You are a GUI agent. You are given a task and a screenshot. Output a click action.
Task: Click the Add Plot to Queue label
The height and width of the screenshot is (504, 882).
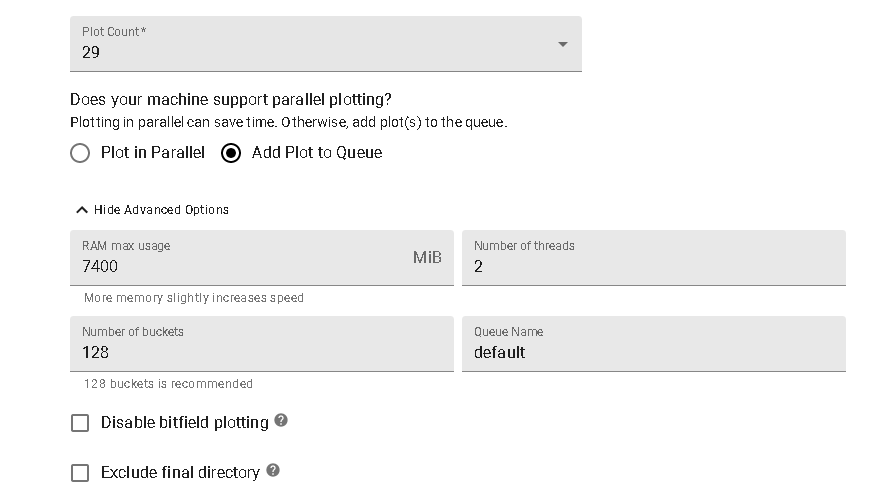(x=317, y=153)
